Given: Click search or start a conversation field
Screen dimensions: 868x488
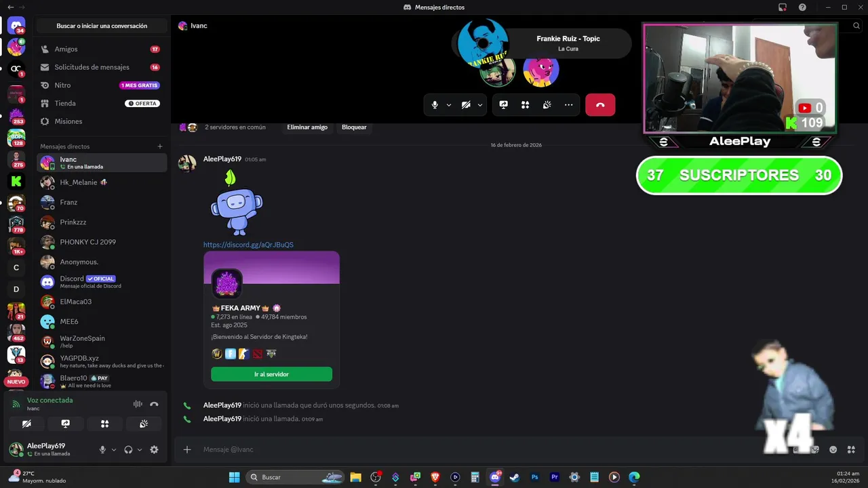Looking at the screenshot, I should tap(102, 26).
